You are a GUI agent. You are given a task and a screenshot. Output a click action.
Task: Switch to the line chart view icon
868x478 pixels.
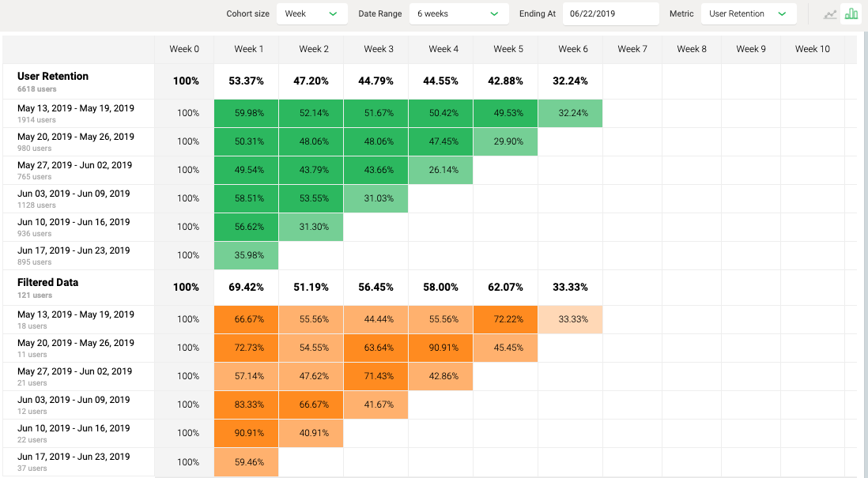(830, 14)
